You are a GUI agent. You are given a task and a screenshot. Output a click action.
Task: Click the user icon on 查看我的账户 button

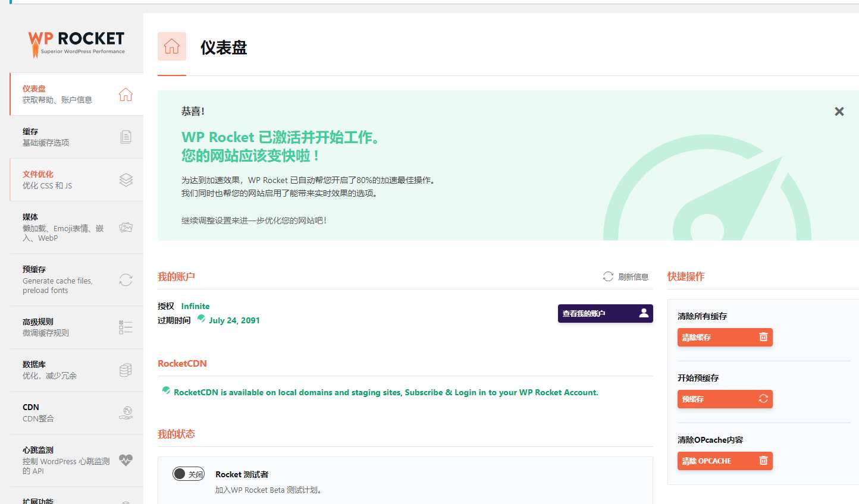click(x=644, y=313)
